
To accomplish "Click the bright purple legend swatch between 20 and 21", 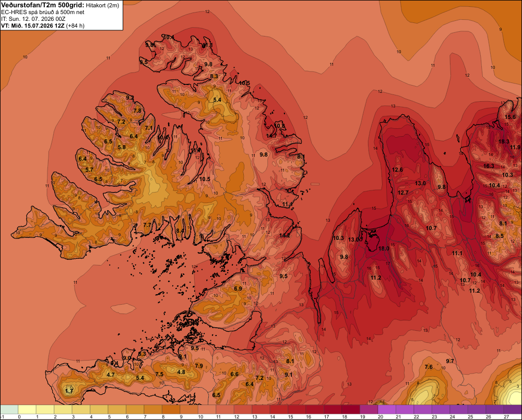I will tap(387, 410).
